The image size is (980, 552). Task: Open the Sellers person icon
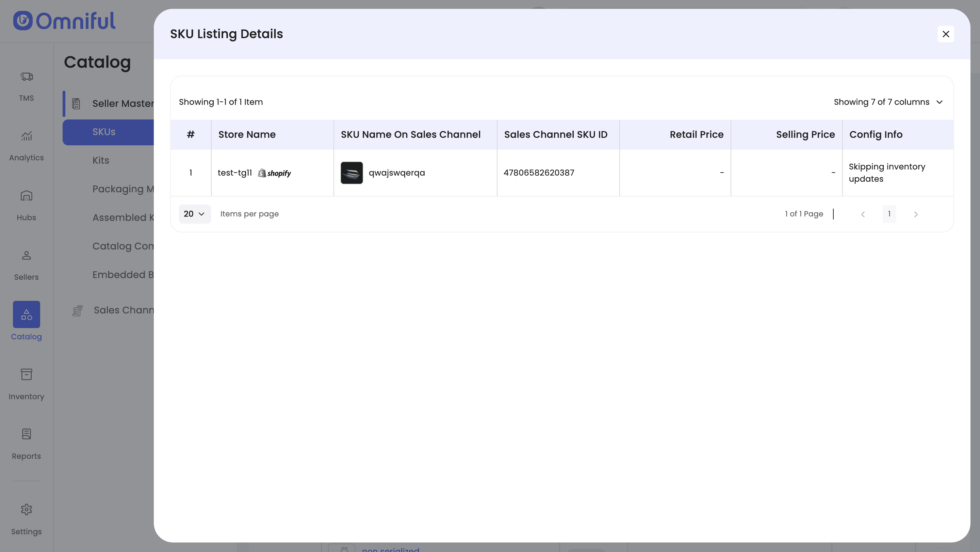(26, 256)
